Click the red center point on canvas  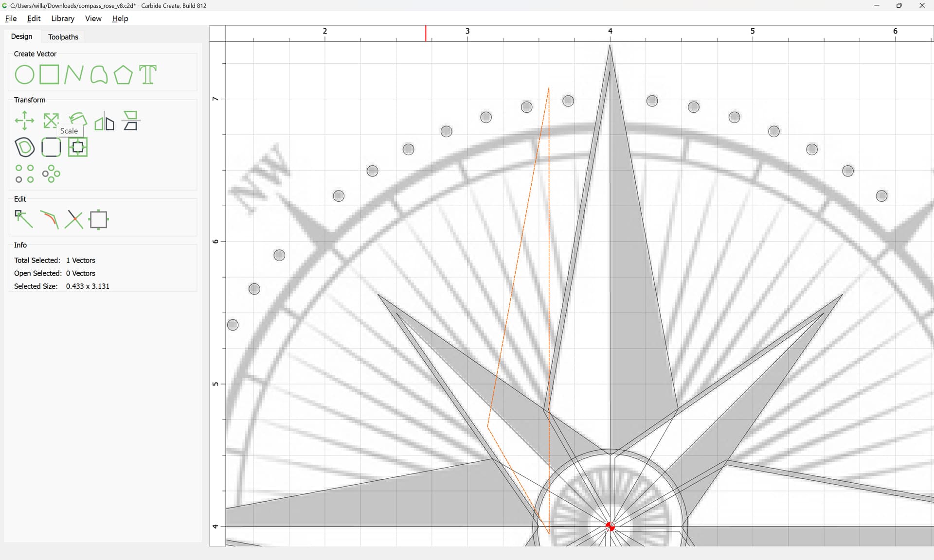(x=610, y=526)
